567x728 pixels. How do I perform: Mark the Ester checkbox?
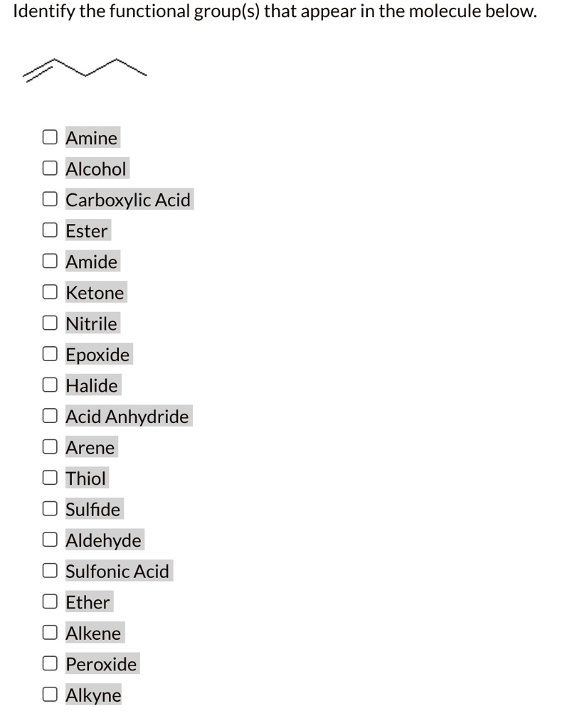(x=49, y=231)
